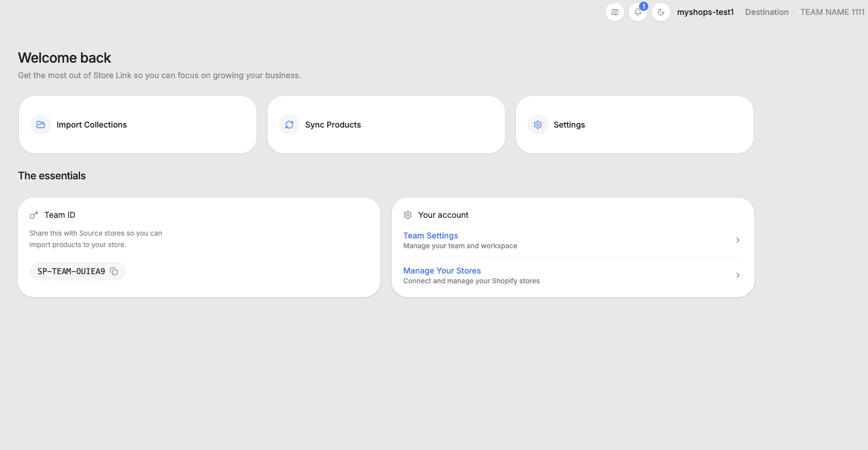The width and height of the screenshot is (868, 450).
Task: Click 'Manage your team and workspace' text
Action: pyautogui.click(x=460, y=246)
